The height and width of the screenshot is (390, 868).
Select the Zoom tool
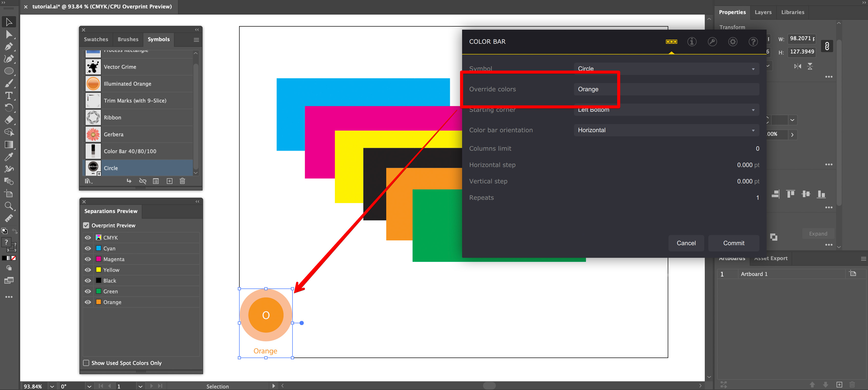9,206
